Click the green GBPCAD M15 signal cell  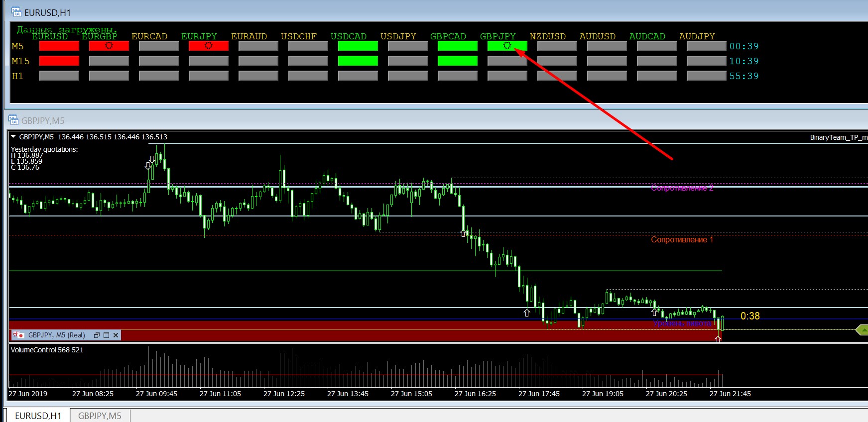458,61
